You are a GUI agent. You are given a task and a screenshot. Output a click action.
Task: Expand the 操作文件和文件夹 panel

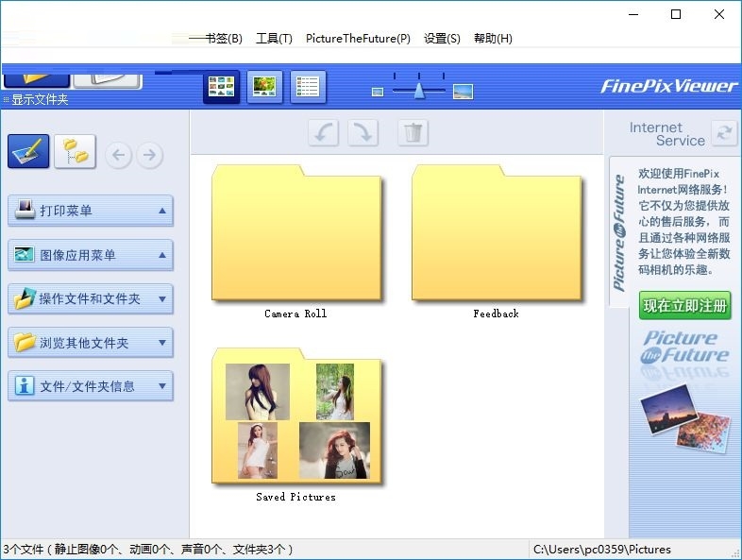[162, 299]
